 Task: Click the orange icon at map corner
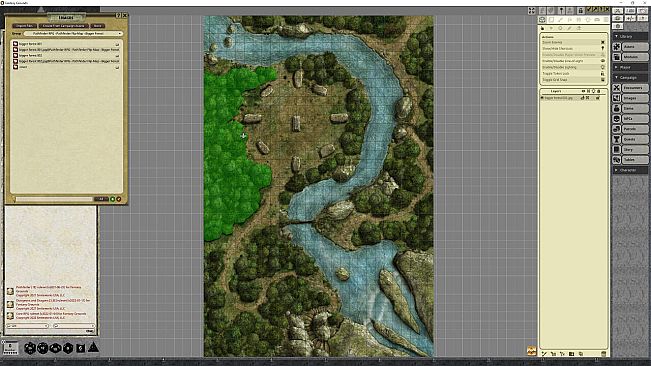(x=531, y=351)
